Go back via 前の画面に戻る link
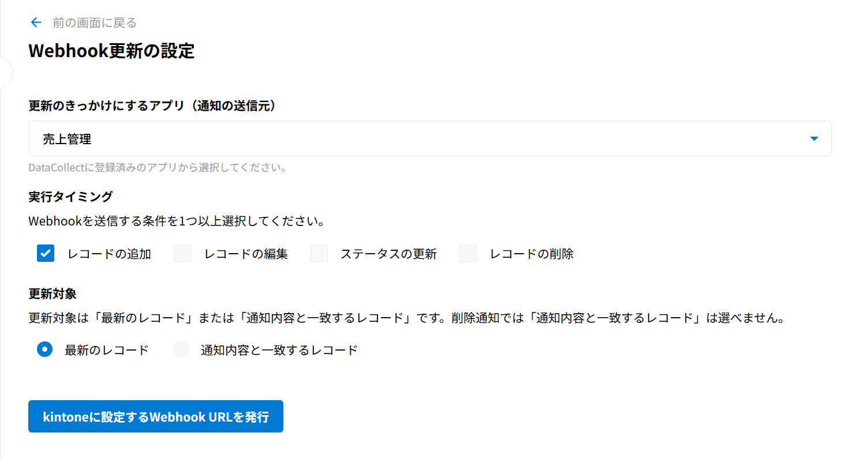Image resolution: width=868 pixels, height=459 pixels. [x=95, y=23]
